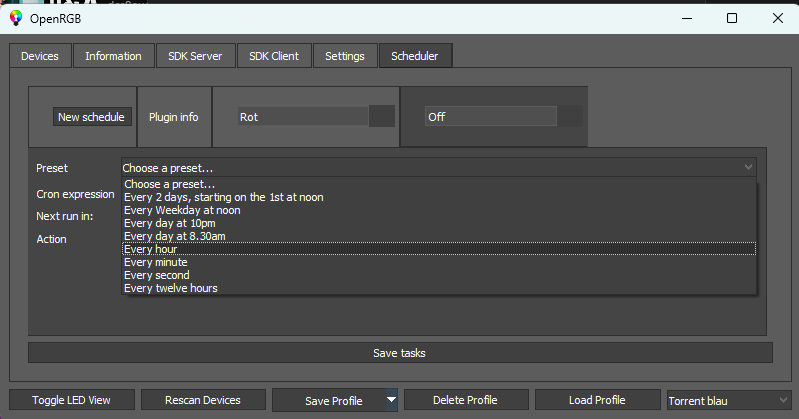
Task: Click the Load Profile button
Action: (x=597, y=400)
